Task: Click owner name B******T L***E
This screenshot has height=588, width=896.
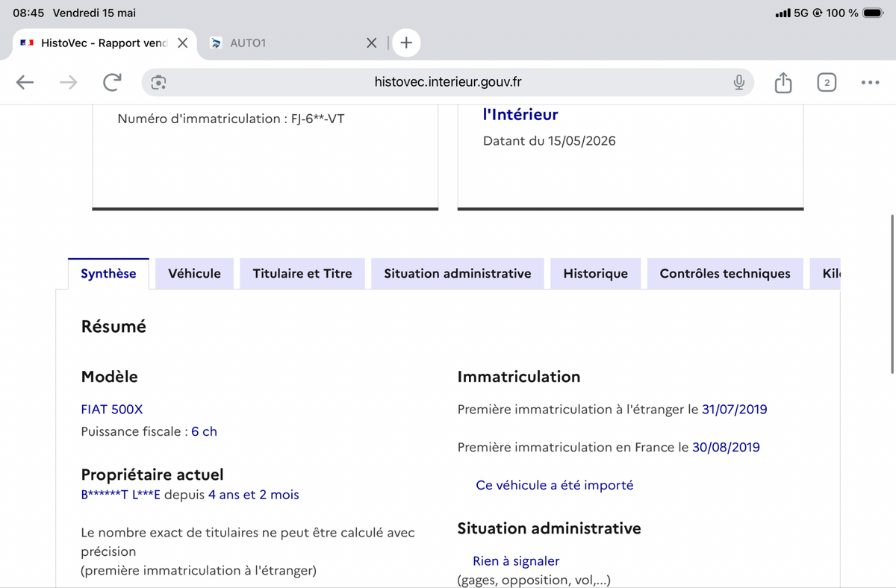Action: coord(121,495)
